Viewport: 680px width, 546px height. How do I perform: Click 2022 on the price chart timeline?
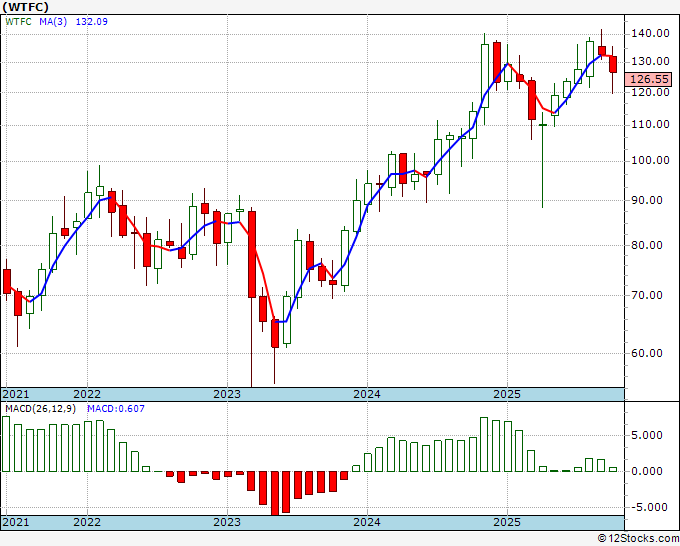click(87, 394)
